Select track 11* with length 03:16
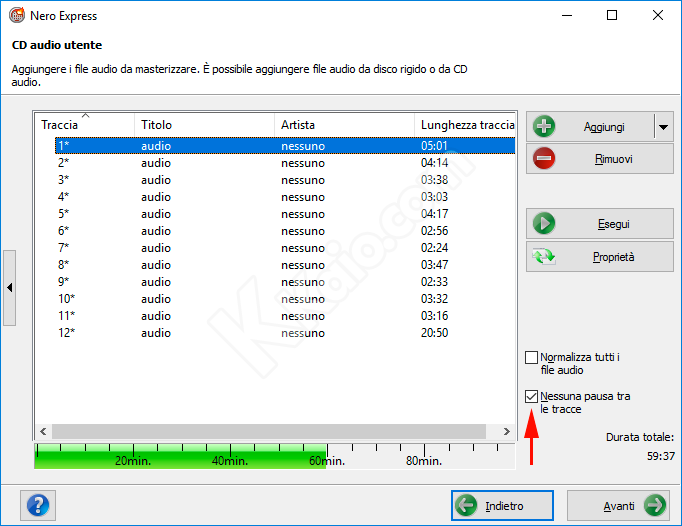The height and width of the screenshot is (526, 682). pyautogui.click(x=285, y=315)
